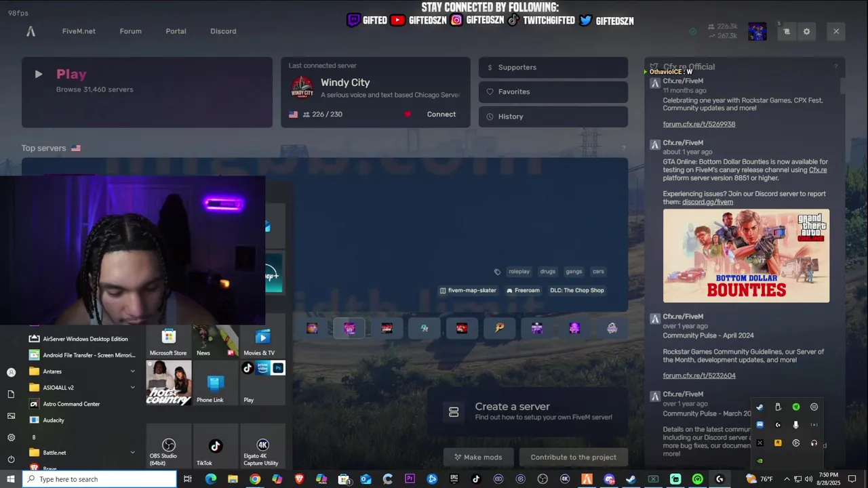Viewport: 868px width, 488px height.
Task: Open Phone Link tile
Action: tap(215, 384)
